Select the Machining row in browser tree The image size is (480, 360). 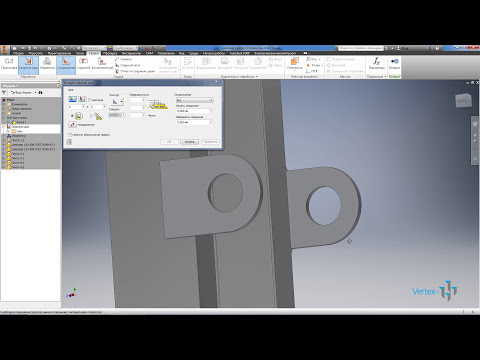click(x=31, y=136)
